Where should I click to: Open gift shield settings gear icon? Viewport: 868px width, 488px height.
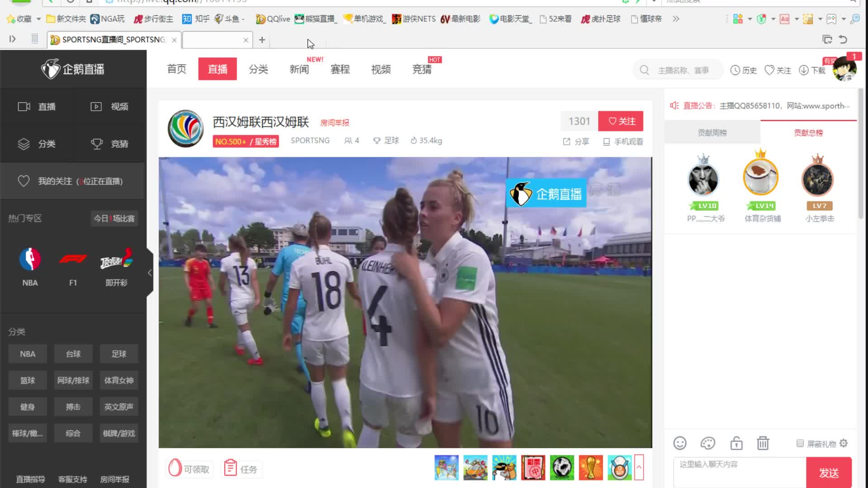844,443
